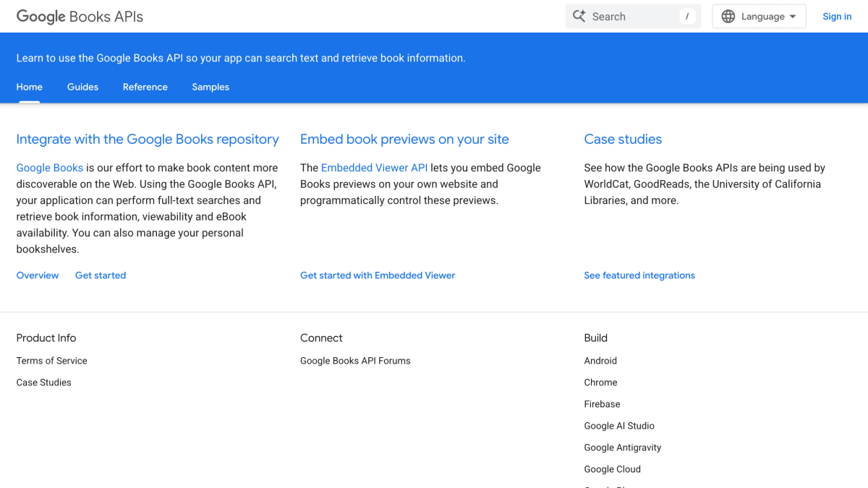868x488 pixels.
Task: Open Terms of Service footer link
Action: click(x=52, y=361)
